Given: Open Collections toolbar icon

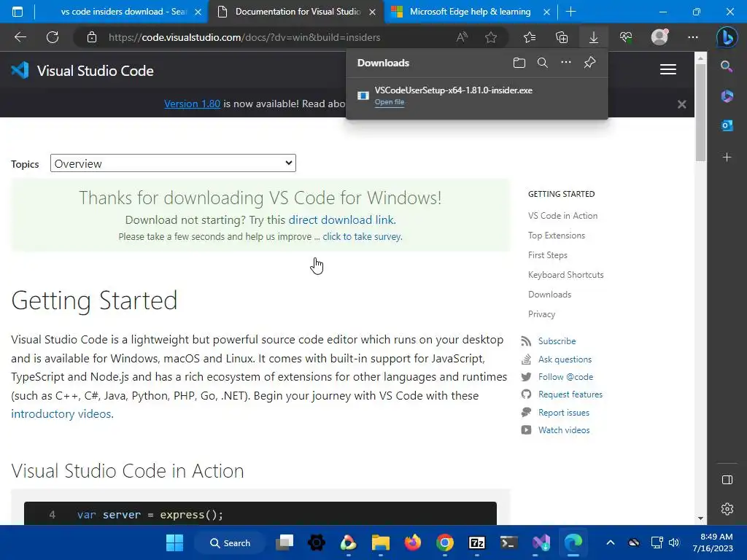Looking at the screenshot, I should pos(562,37).
